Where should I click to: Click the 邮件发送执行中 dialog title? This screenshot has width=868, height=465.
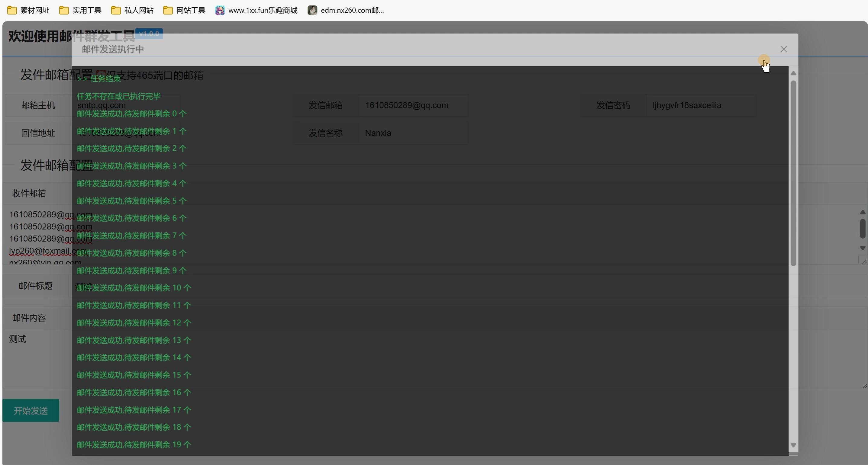pos(113,49)
